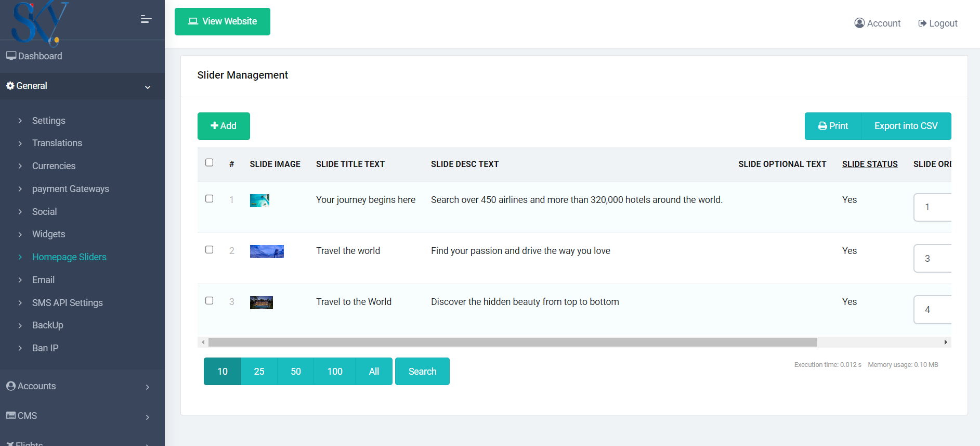Expand the Accounts sidebar section
The width and height of the screenshot is (980, 446).
coord(147,387)
